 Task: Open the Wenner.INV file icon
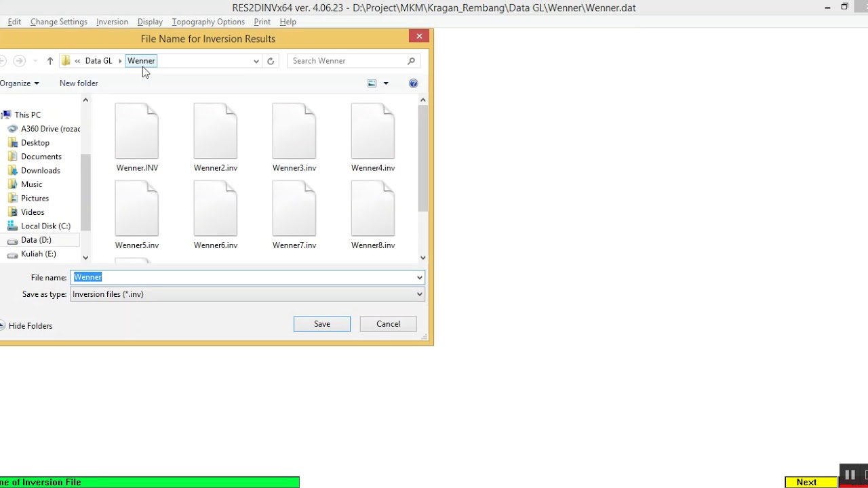tap(137, 131)
